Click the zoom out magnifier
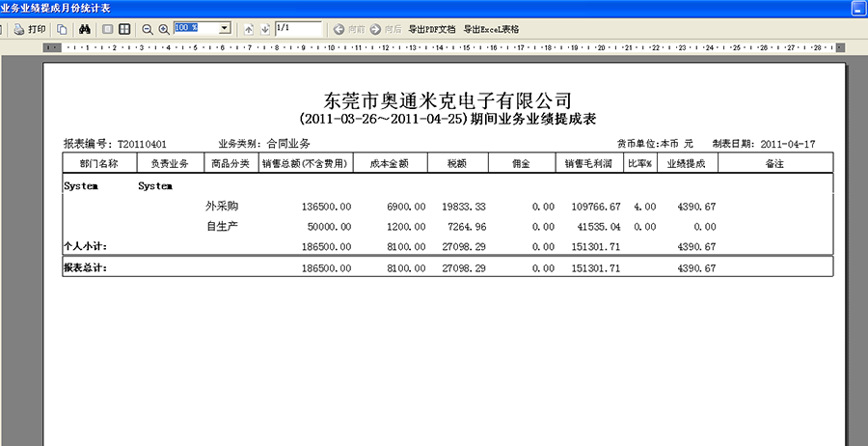This screenshot has width=868, height=446. [148, 29]
